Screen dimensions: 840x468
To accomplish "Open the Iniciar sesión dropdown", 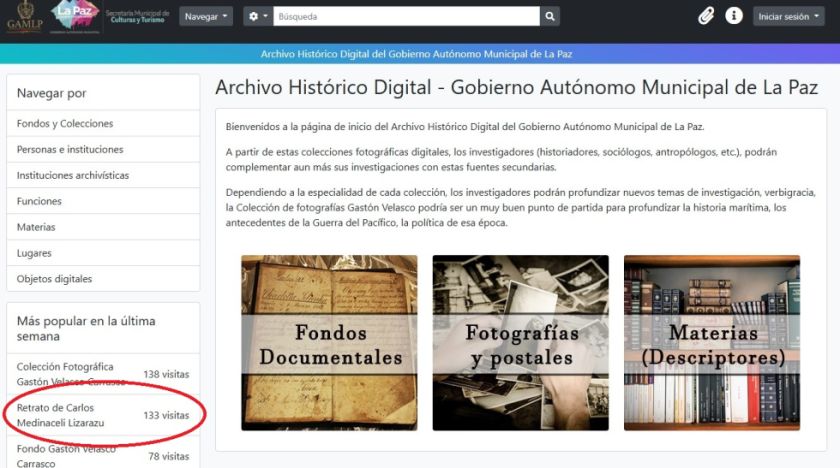I will coord(789,17).
